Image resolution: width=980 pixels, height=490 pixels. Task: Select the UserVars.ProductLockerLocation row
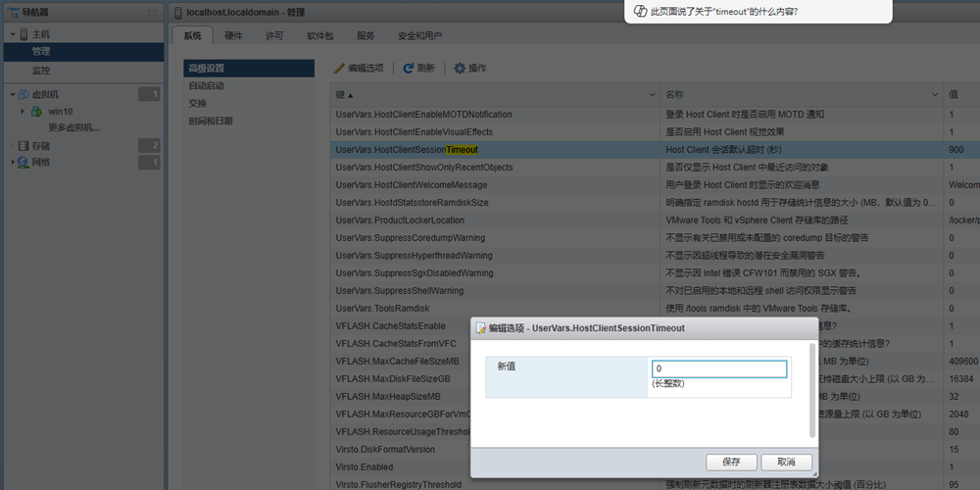point(655,220)
